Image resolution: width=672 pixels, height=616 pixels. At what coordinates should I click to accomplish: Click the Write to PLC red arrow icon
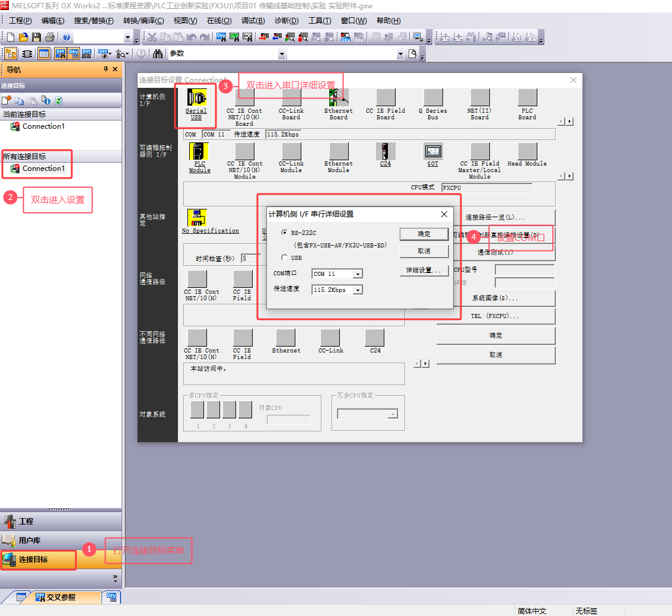[264, 37]
